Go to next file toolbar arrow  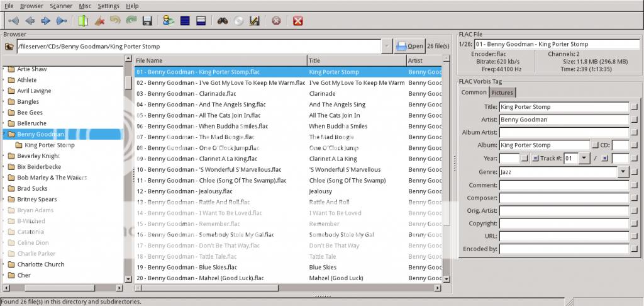45,21
